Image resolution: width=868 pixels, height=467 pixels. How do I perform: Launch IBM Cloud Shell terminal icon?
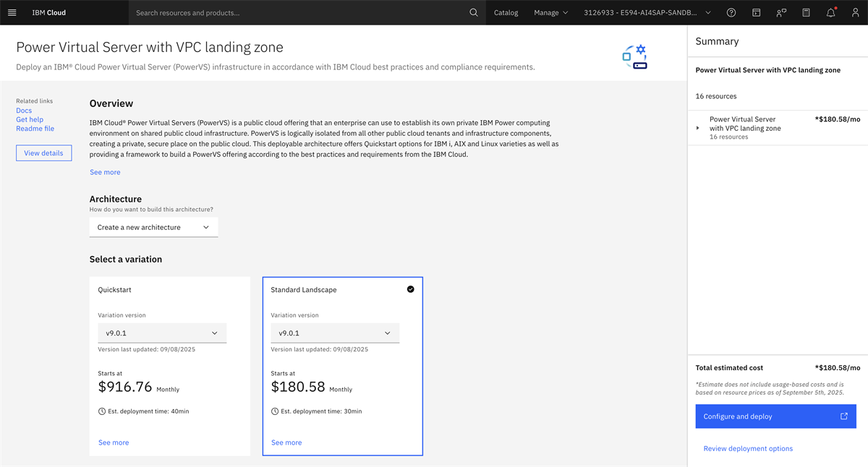(756, 12)
